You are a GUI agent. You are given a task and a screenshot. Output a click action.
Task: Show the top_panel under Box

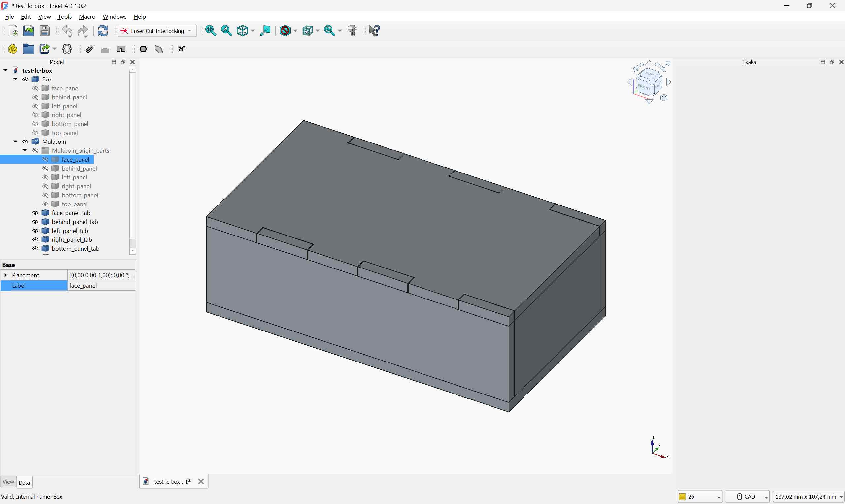pyautogui.click(x=35, y=133)
